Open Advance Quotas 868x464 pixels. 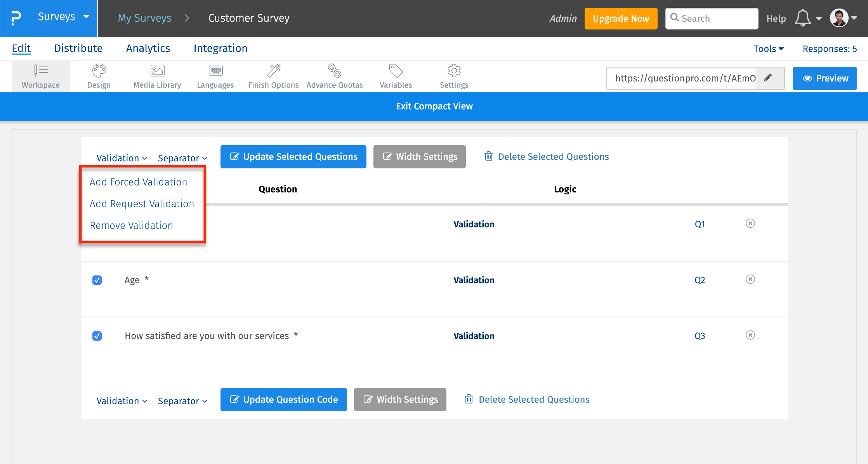[335, 76]
